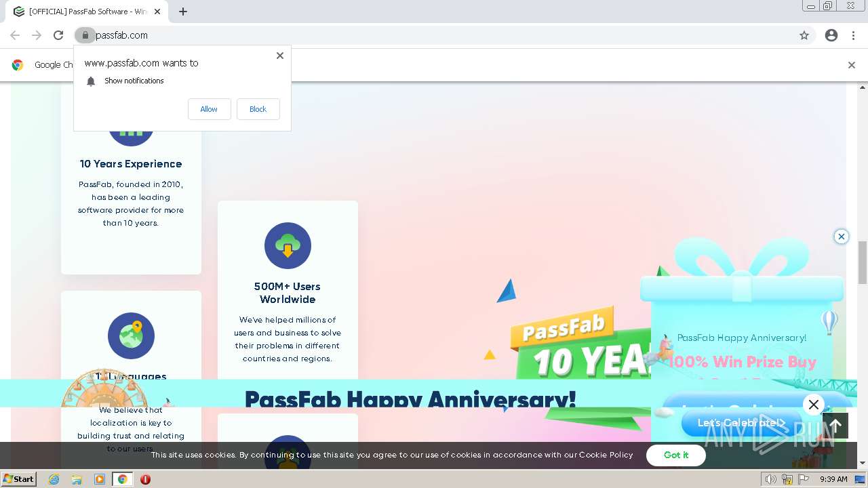Image resolution: width=868 pixels, height=488 pixels.
Task: Close the PassFab Software tab
Action: (157, 12)
